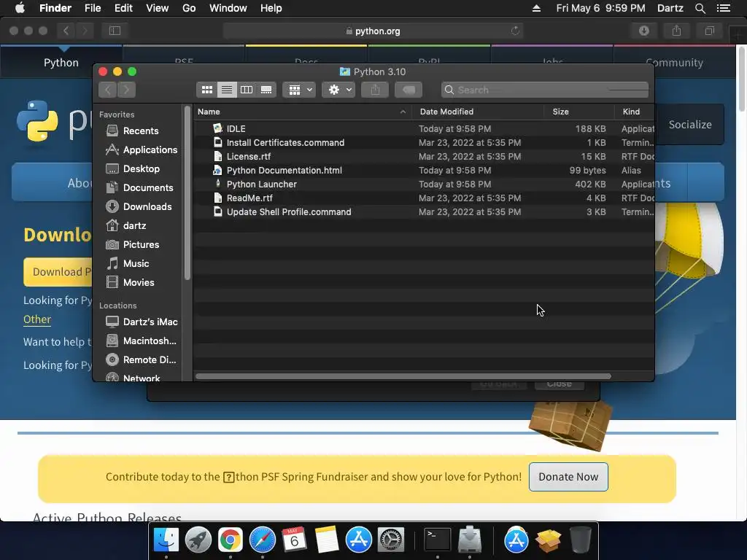Sort by Date Modified column
747x560 pixels.
479,112
